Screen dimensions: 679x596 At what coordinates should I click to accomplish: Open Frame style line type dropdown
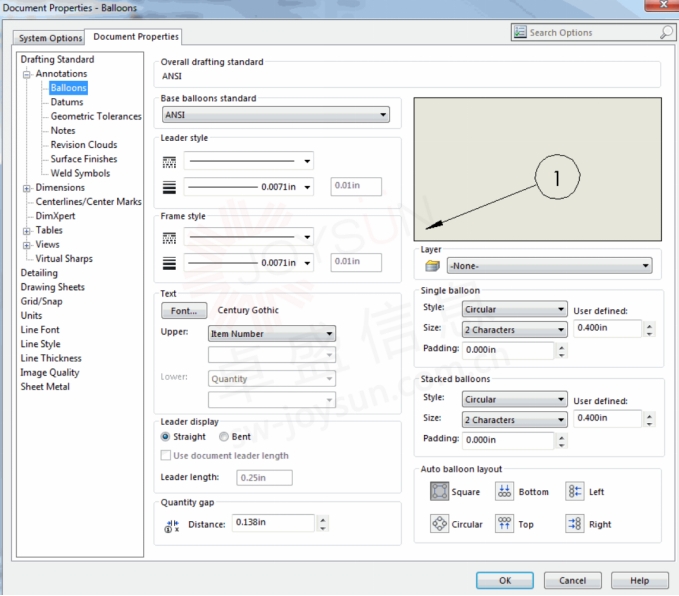click(249, 237)
